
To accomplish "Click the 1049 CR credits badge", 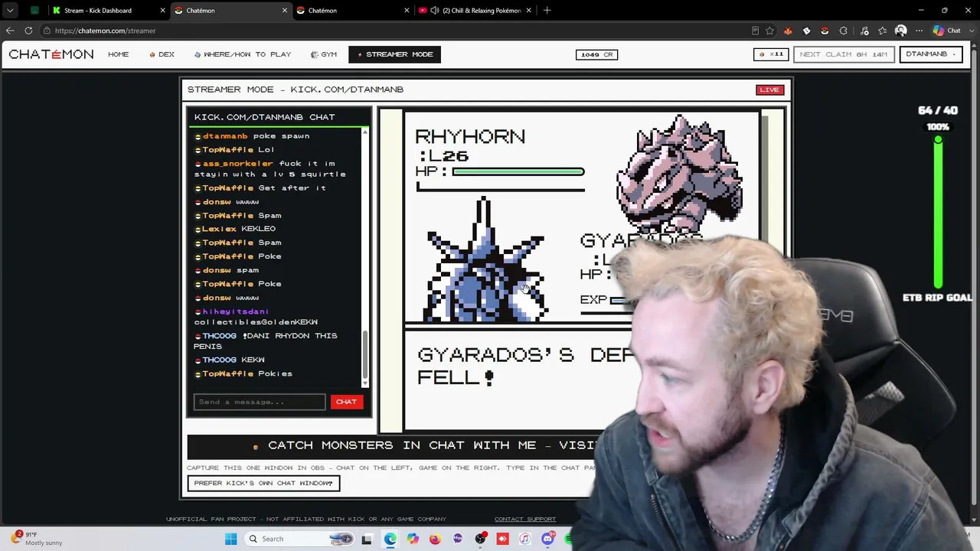I will (596, 54).
